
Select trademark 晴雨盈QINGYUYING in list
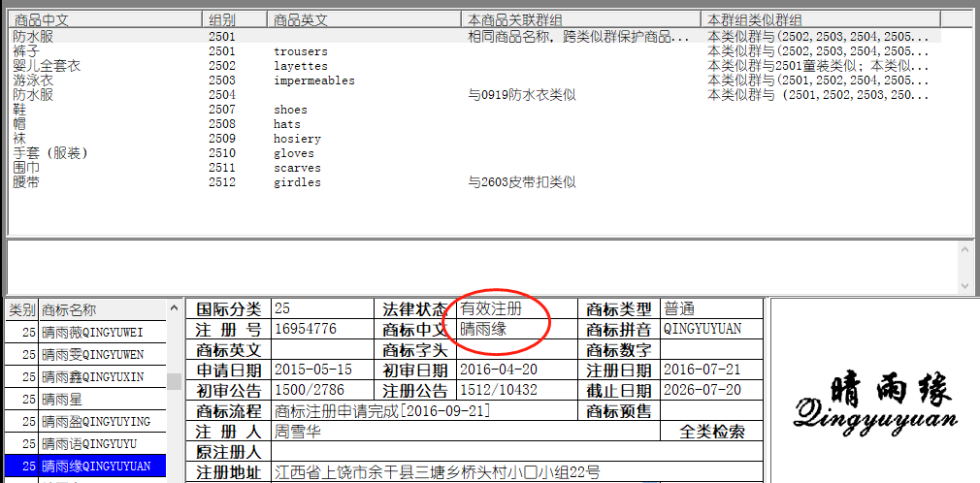[85, 421]
